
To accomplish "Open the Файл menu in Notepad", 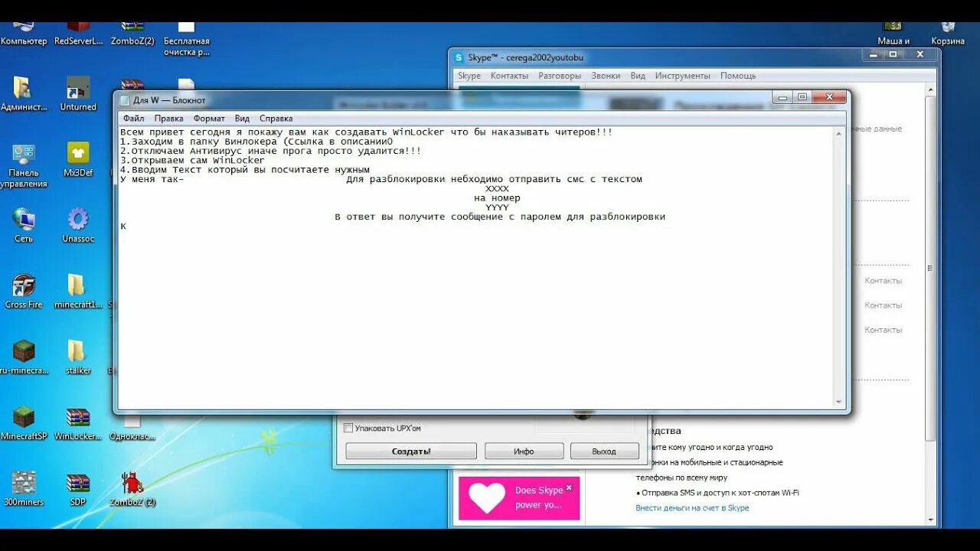I will (132, 118).
